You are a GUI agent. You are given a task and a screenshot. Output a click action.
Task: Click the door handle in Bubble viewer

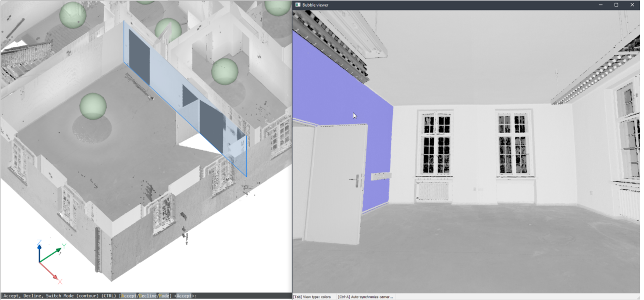[x=358, y=180]
